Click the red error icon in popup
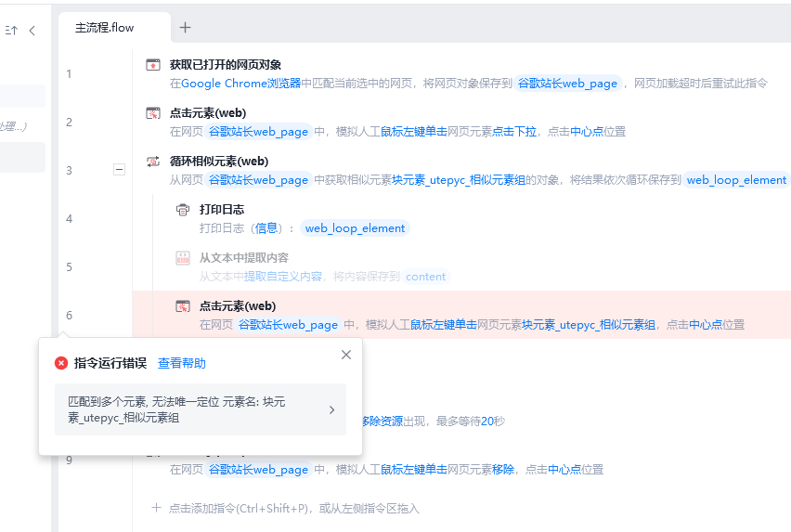Image resolution: width=791 pixels, height=532 pixels. [x=61, y=363]
